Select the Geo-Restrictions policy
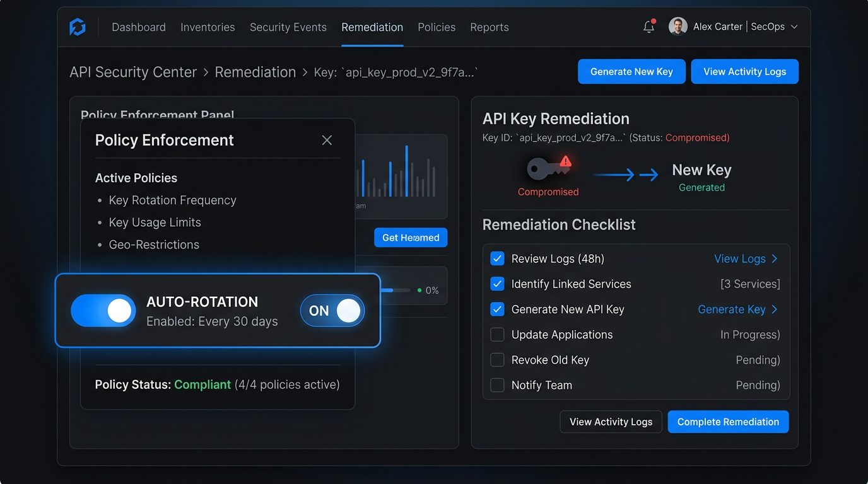Screen dimensions: 868x484 [154, 245]
